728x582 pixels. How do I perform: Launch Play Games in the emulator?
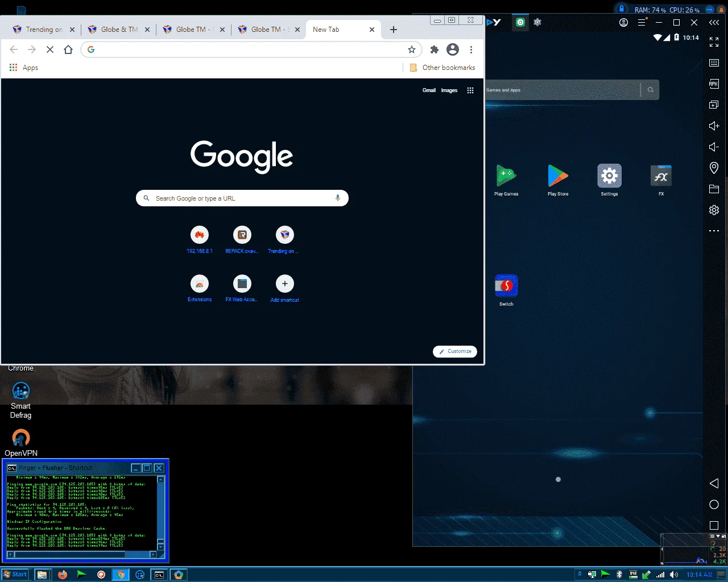tap(506, 180)
